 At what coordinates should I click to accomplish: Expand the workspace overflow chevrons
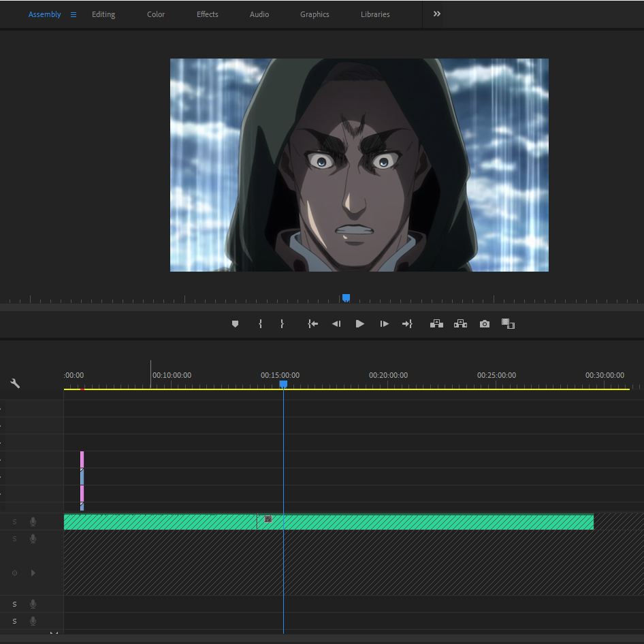click(x=437, y=14)
